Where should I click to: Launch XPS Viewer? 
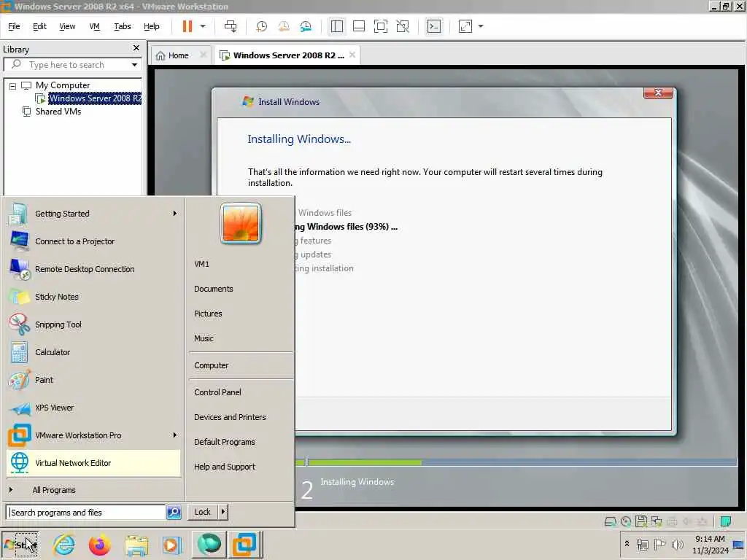point(94,408)
